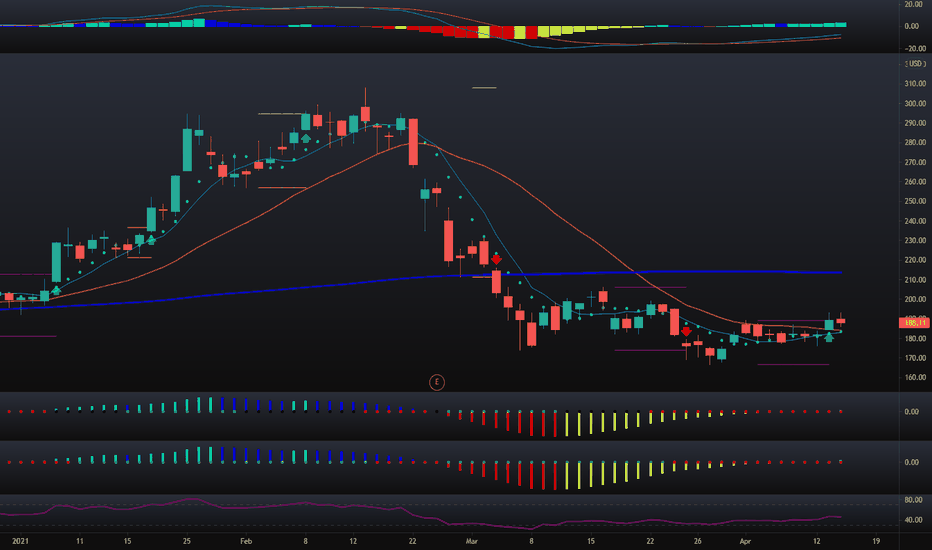Click the 280.00 price axis label

pyautogui.click(x=915, y=143)
